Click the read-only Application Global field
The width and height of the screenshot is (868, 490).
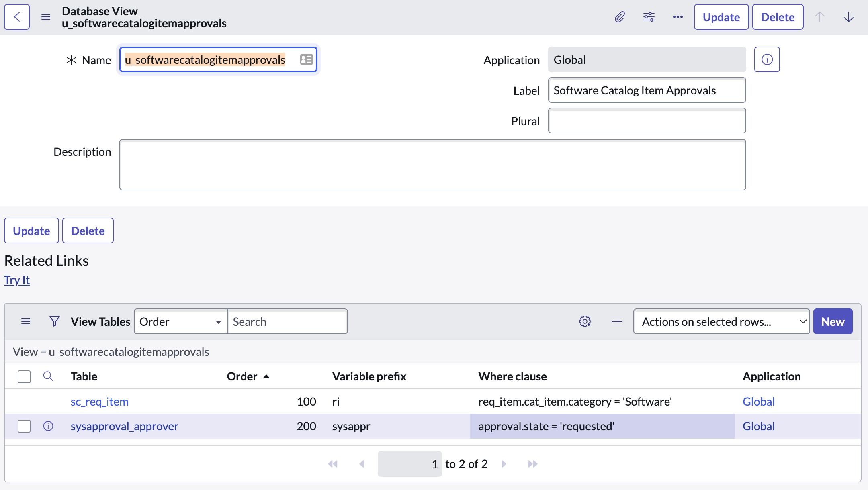click(x=647, y=59)
